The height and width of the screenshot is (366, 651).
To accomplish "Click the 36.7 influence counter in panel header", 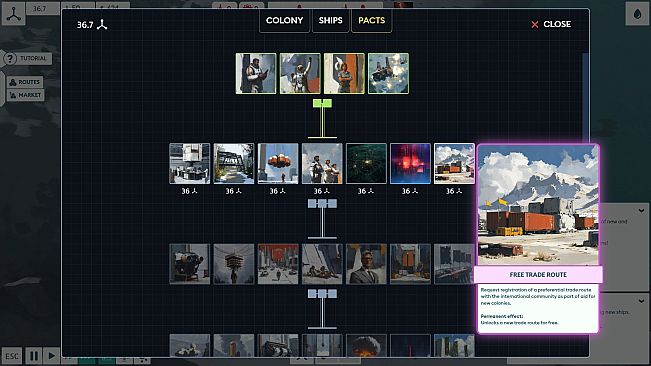I will tap(92, 25).
